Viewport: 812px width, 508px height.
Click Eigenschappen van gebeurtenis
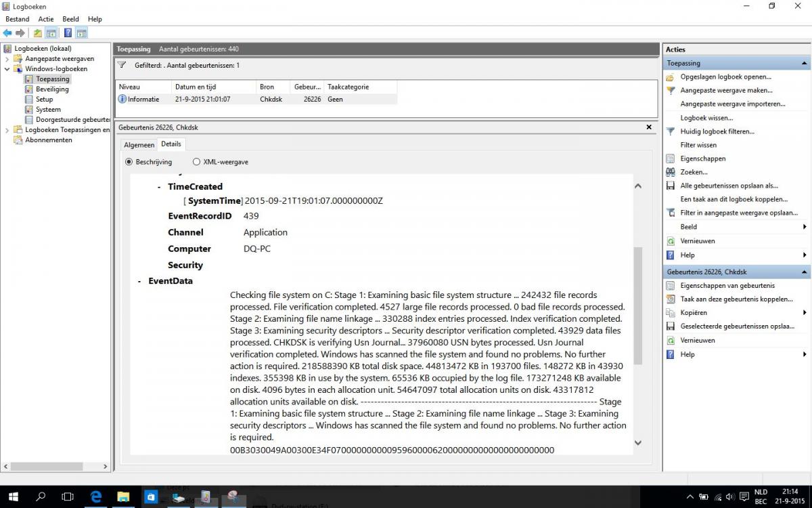[727, 285]
